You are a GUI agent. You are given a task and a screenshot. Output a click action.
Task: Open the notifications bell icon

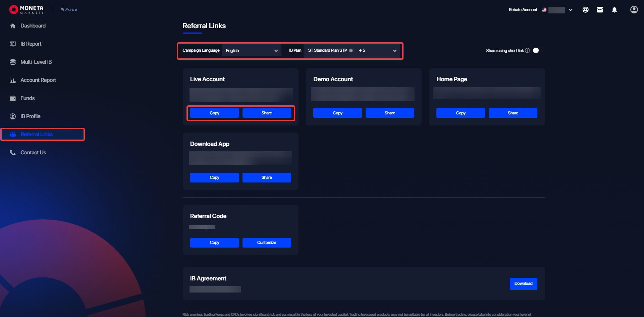tap(614, 10)
